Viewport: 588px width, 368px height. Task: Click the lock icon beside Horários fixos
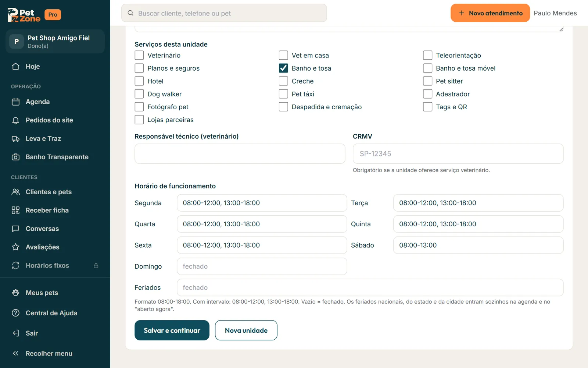pyautogui.click(x=96, y=266)
